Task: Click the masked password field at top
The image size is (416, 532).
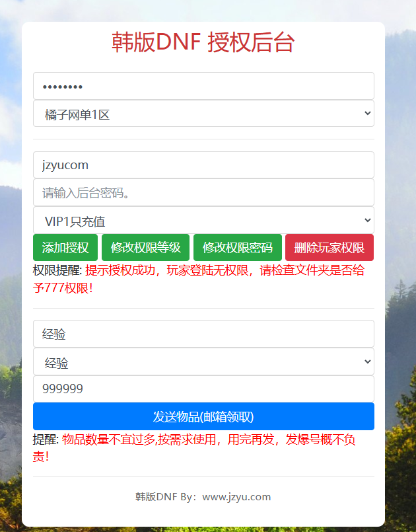Action: tap(203, 86)
